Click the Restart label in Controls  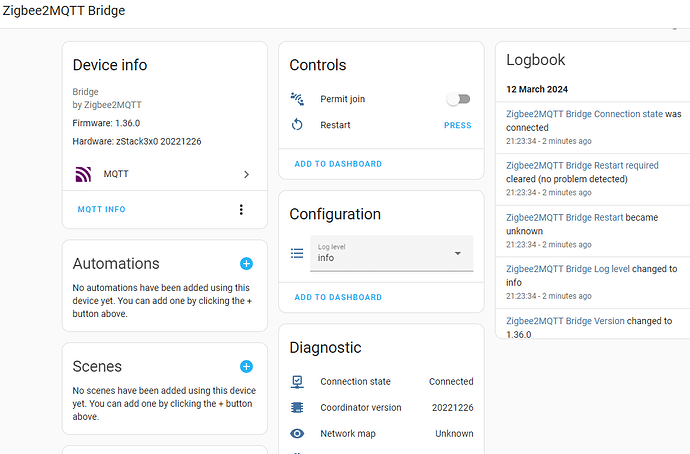click(335, 125)
